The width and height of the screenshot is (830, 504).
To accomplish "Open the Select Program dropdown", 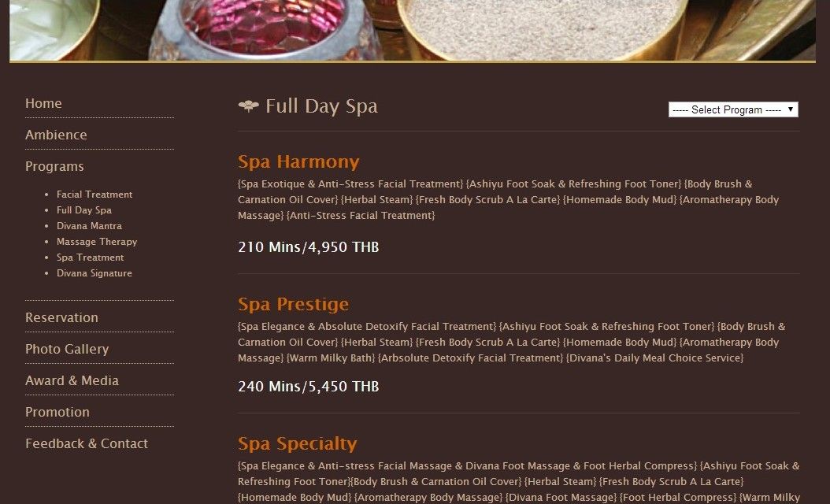I will pyautogui.click(x=733, y=109).
